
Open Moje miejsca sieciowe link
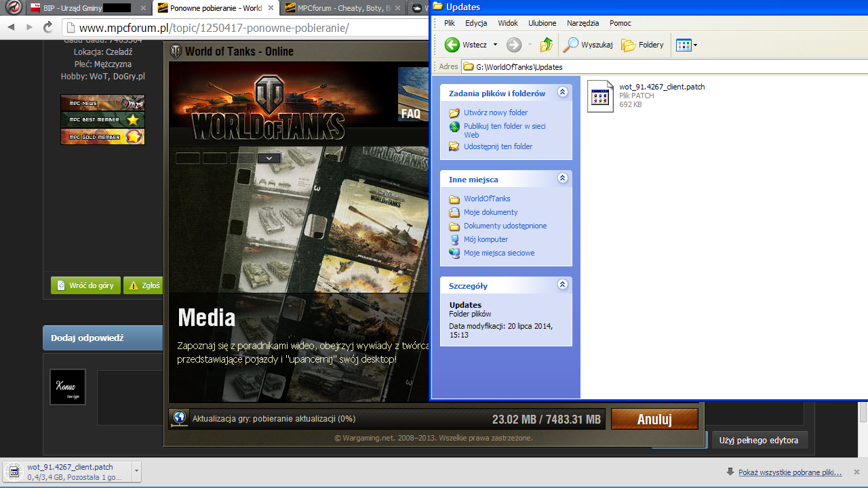click(499, 253)
